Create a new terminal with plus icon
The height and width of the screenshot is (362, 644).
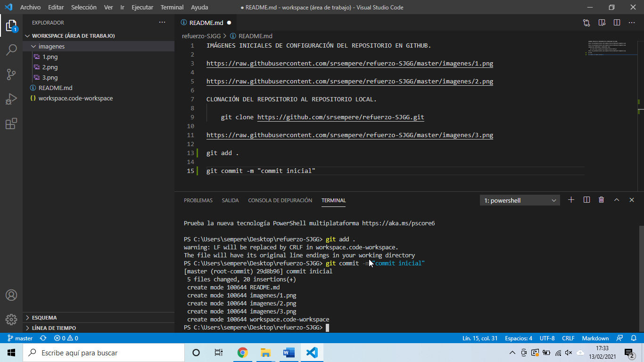pyautogui.click(x=571, y=200)
